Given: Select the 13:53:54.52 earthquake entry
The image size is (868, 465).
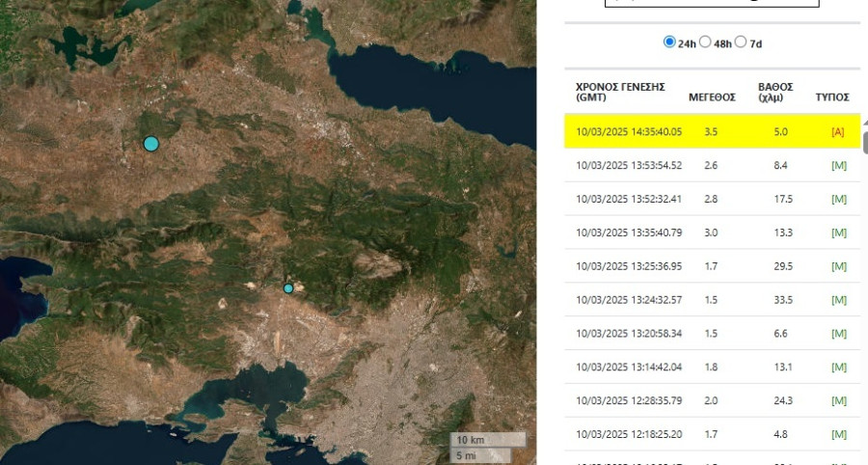Looking at the screenshot, I should pyautogui.click(x=629, y=165).
